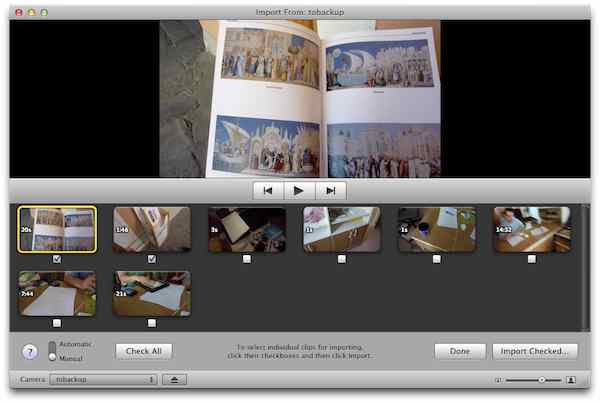Image resolution: width=600 pixels, height=403 pixels.
Task: Click the Check All button
Action: pos(144,351)
